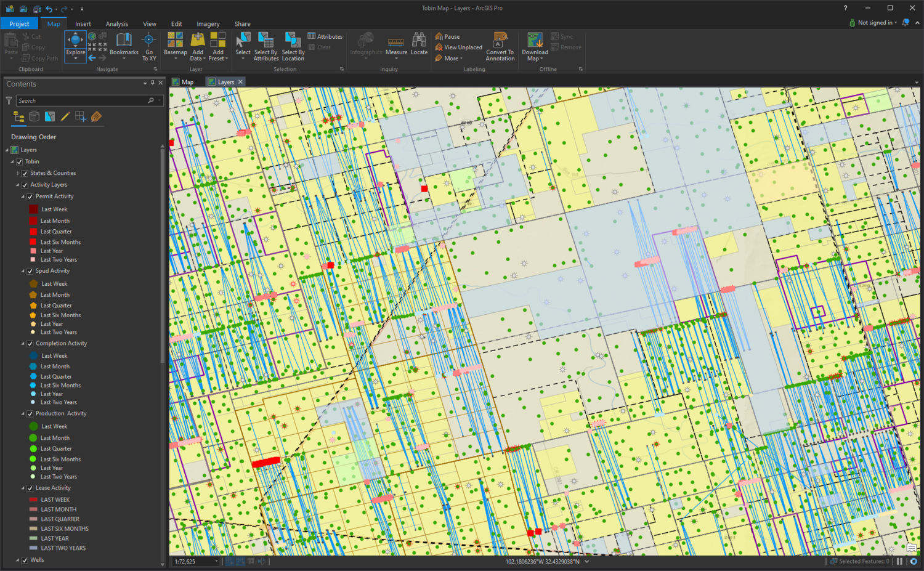Open the Basemap gallery

tap(176, 47)
